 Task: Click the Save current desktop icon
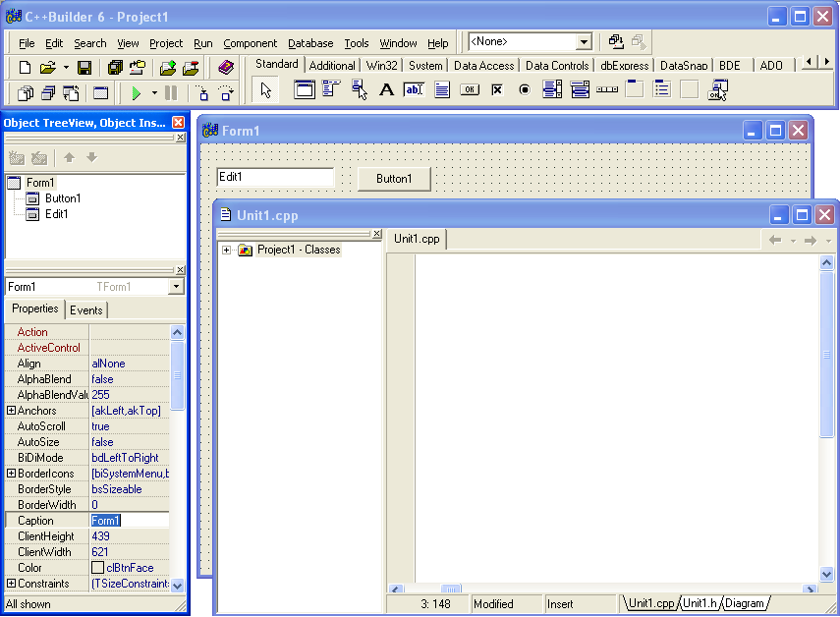[616, 41]
